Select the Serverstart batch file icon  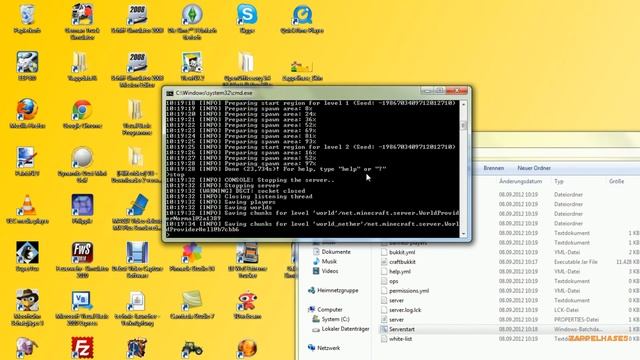(384, 329)
